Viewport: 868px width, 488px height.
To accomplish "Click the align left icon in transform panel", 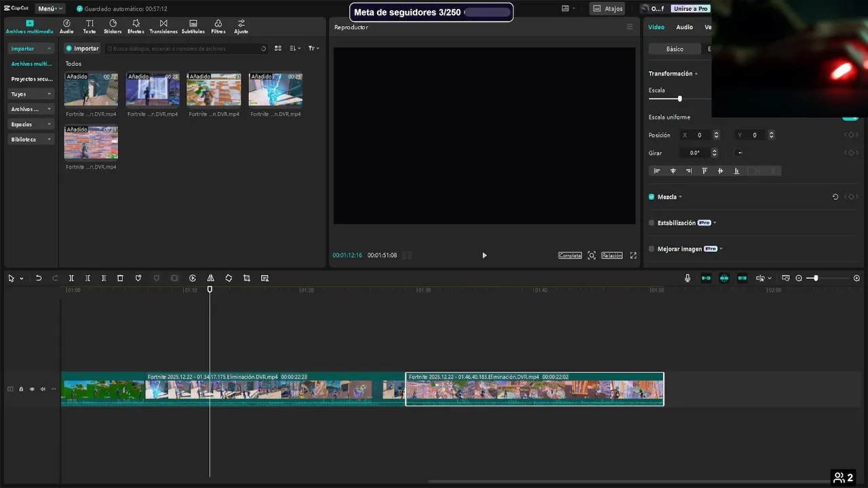I will coord(656,171).
